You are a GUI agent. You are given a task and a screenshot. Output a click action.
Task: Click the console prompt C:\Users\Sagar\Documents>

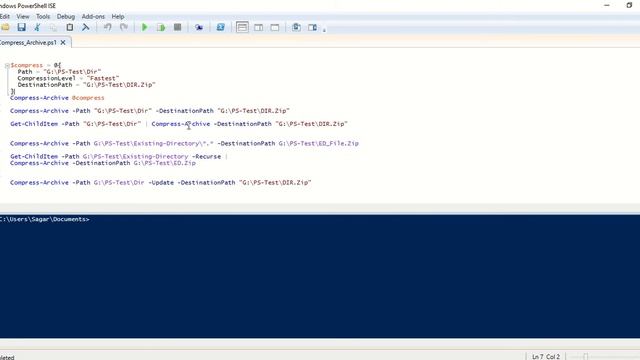44,219
